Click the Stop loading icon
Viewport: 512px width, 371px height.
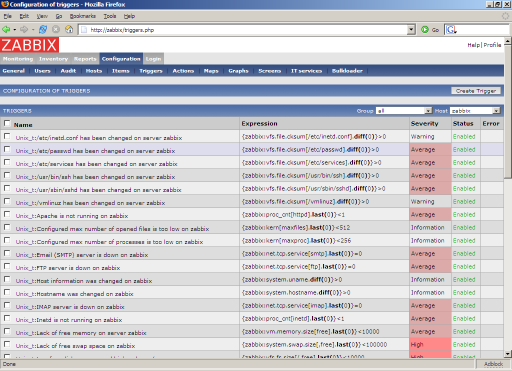(56, 29)
